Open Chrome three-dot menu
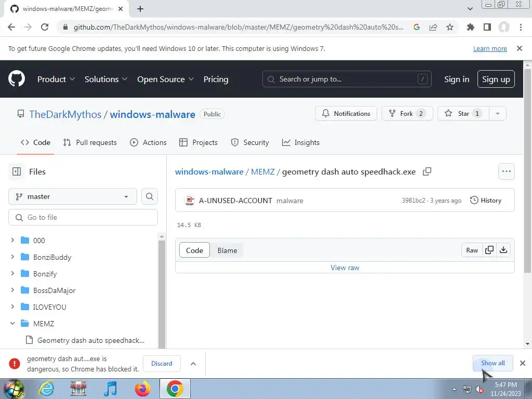The height and width of the screenshot is (399, 532). coord(521,27)
